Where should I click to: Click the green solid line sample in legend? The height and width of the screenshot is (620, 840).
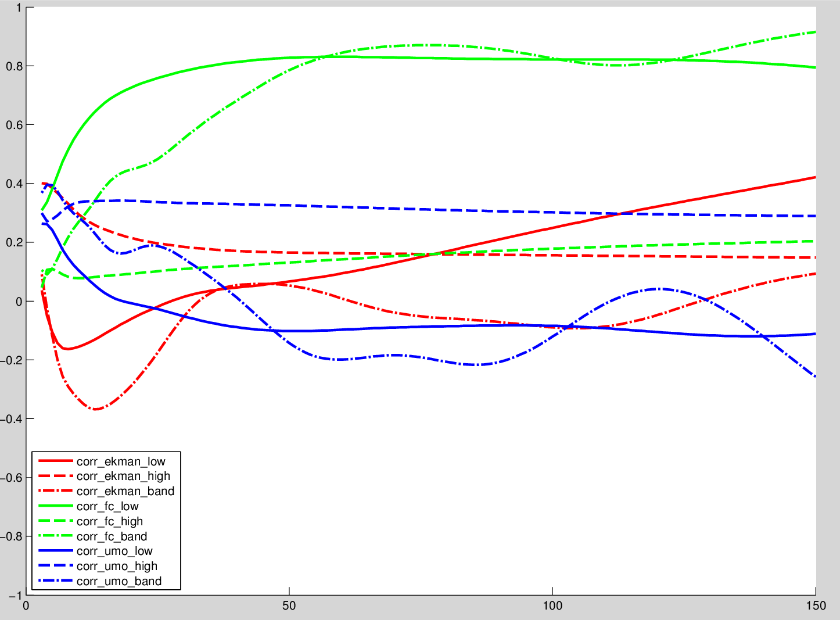[56, 507]
